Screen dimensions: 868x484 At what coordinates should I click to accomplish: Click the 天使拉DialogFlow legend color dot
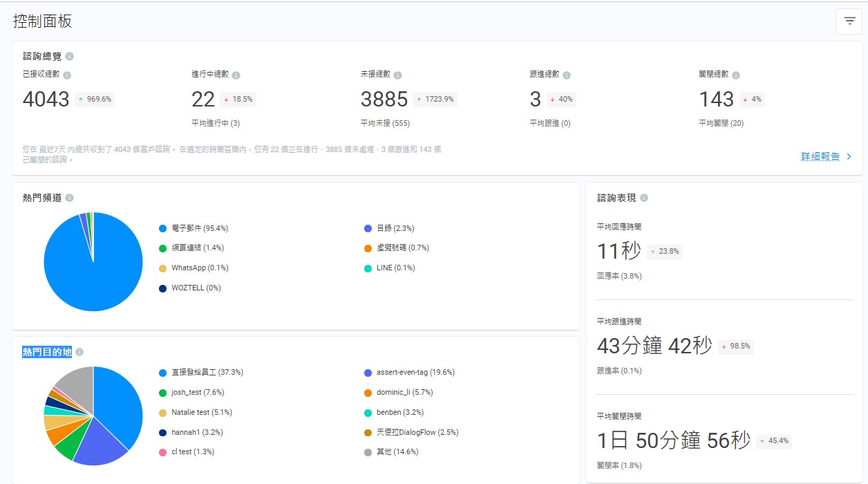368,433
